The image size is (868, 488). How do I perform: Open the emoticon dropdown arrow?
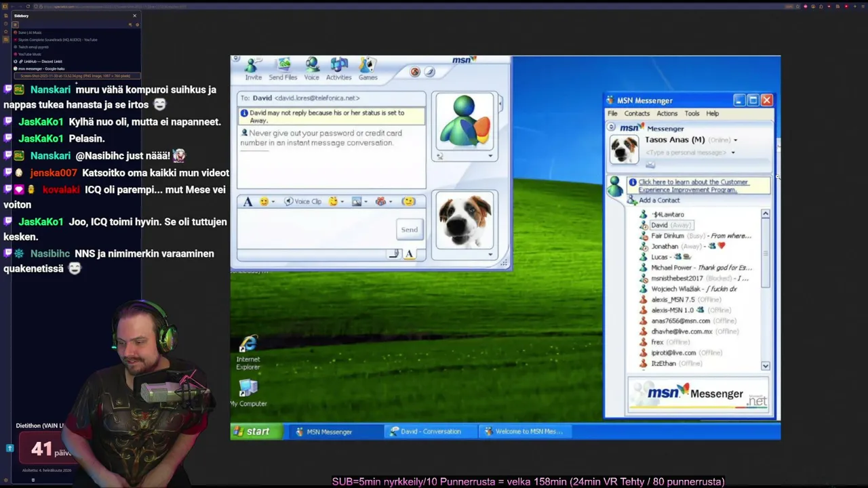[273, 202]
